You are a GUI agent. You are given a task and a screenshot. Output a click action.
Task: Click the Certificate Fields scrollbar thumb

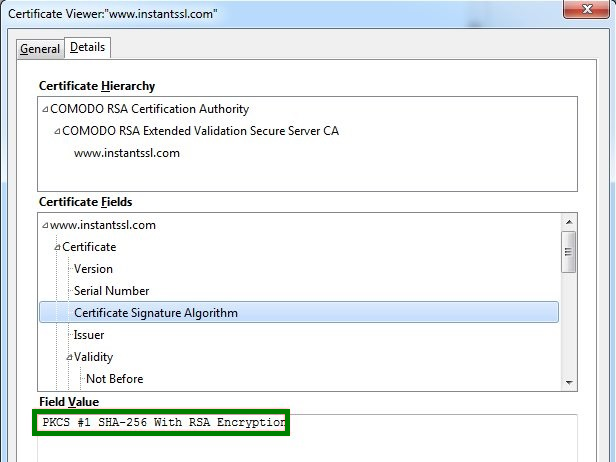point(568,252)
